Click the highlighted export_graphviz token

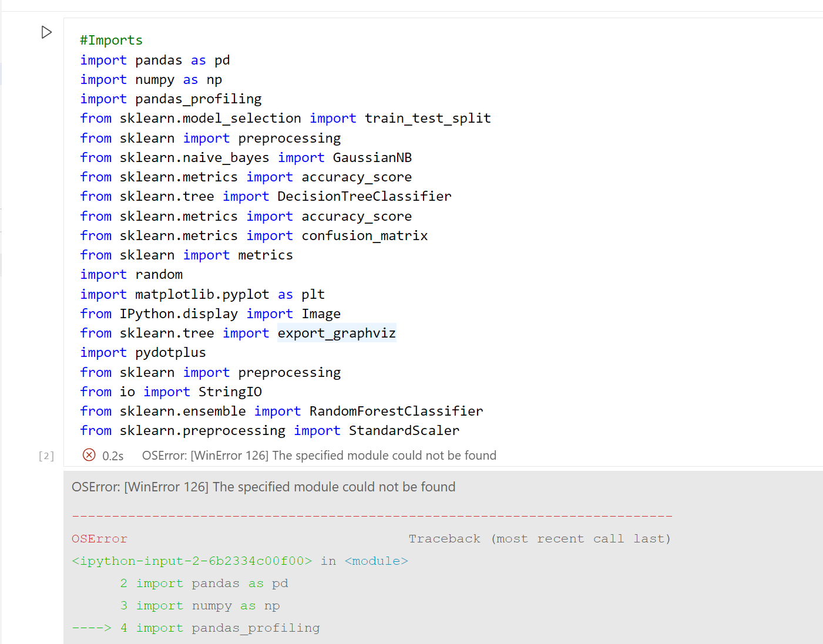(336, 333)
